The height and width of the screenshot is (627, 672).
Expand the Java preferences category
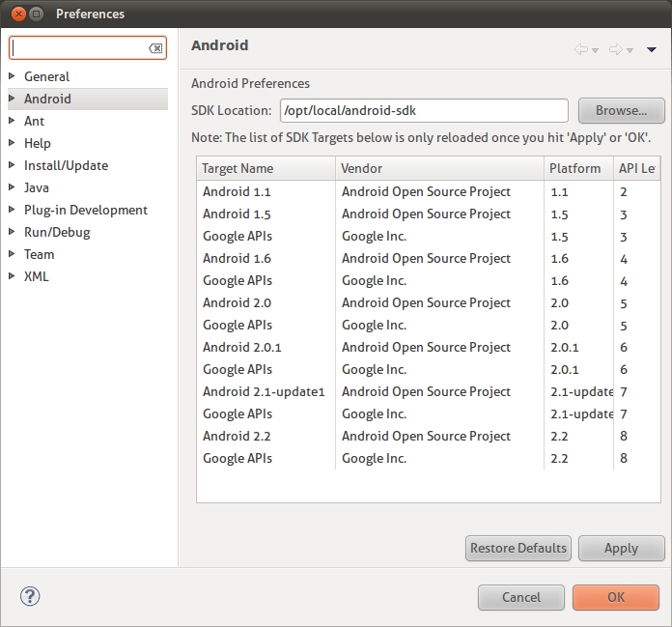pyautogui.click(x=13, y=187)
